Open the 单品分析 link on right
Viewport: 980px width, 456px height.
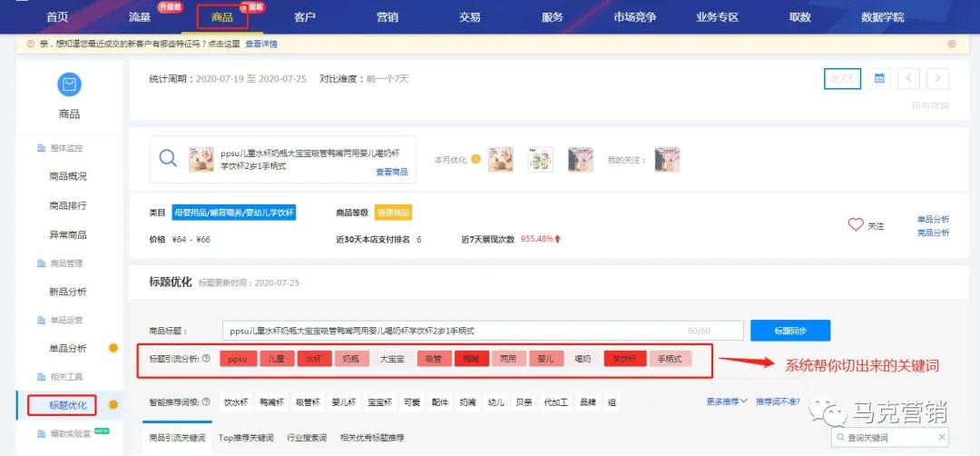pyautogui.click(x=933, y=220)
